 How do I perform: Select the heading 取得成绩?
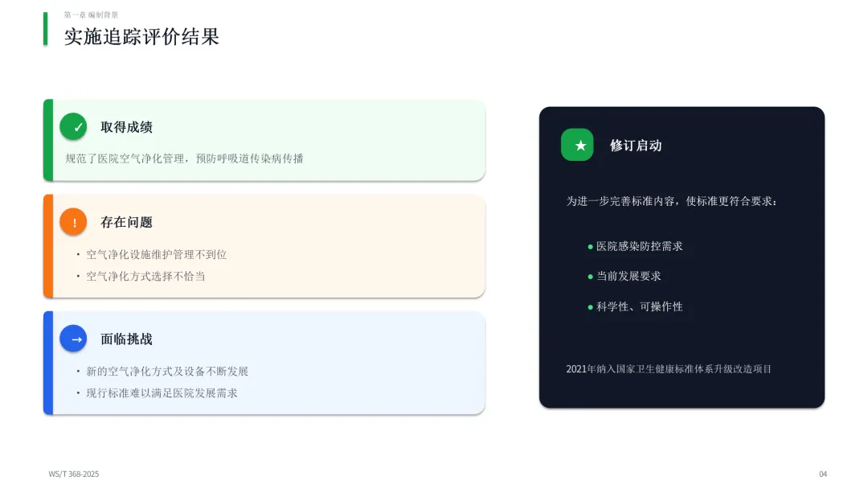(x=126, y=127)
